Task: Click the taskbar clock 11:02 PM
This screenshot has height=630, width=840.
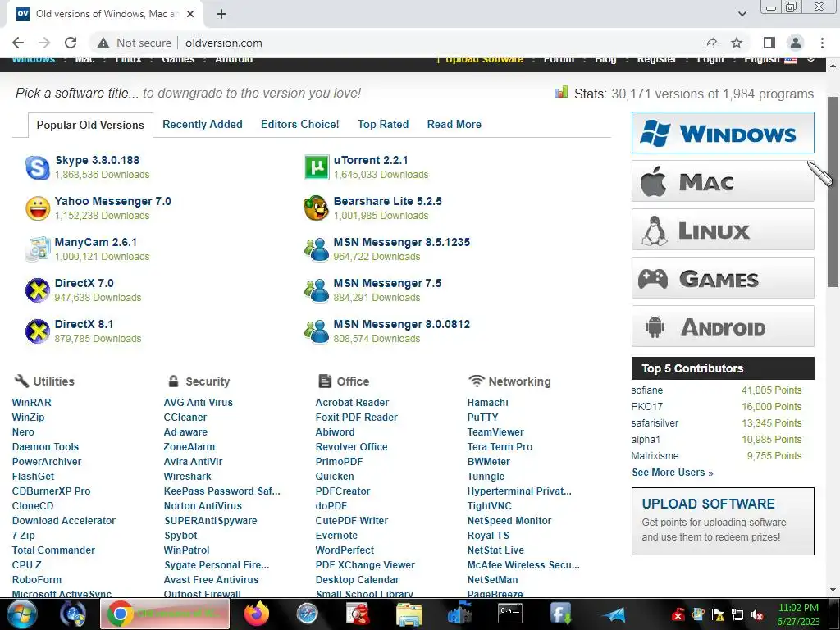Action: point(798,608)
